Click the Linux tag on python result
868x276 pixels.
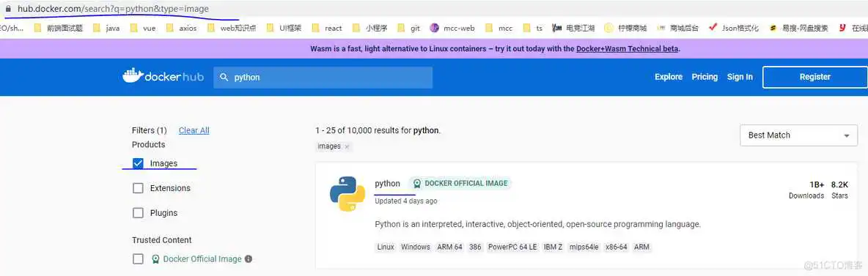(386, 247)
